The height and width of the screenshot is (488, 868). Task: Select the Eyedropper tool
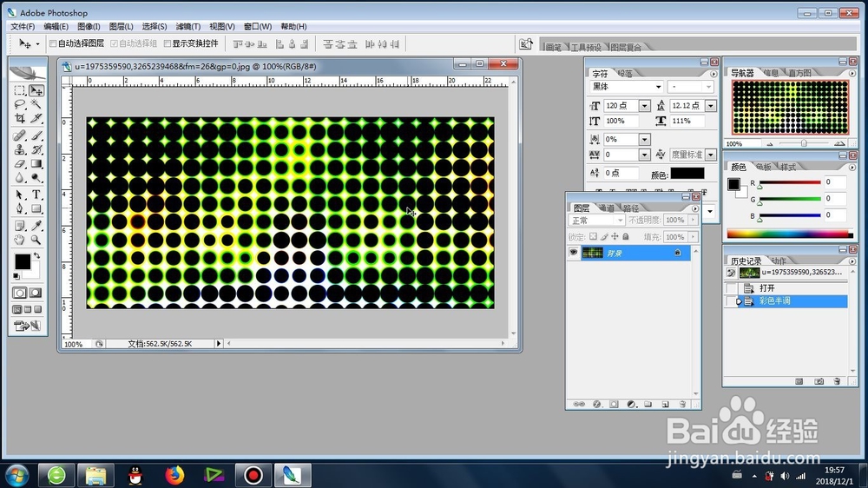pos(36,226)
